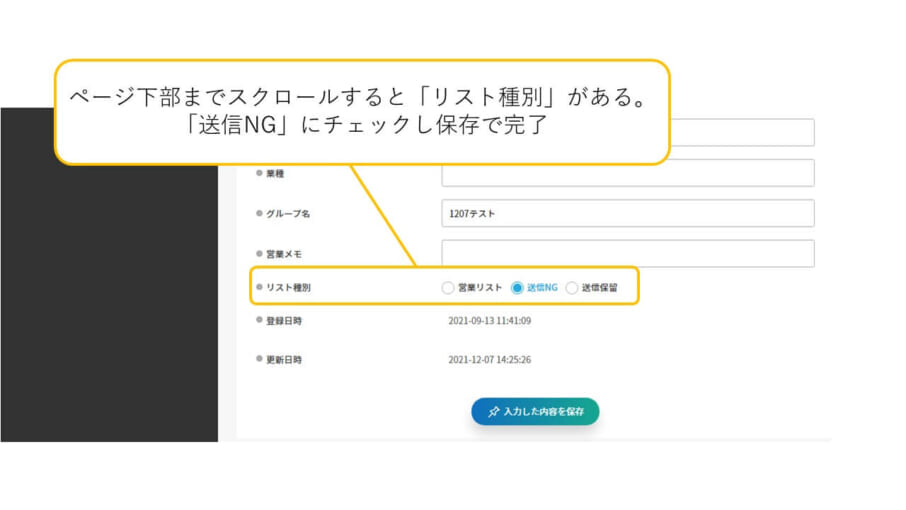Viewport: 906px width, 510px height.
Task: Click the bullet icon beside 営業メモ
Action: (x=258, y=254)
